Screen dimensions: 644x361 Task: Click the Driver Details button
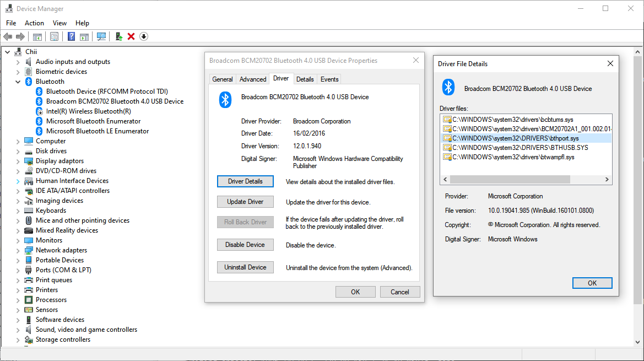pos(245,181)
